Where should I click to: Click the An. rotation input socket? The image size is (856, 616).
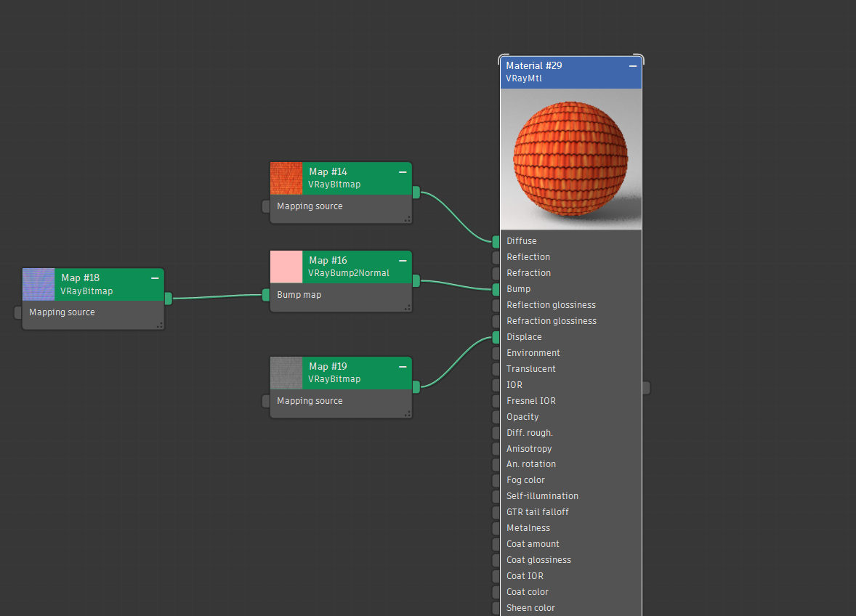pos(496,464)
